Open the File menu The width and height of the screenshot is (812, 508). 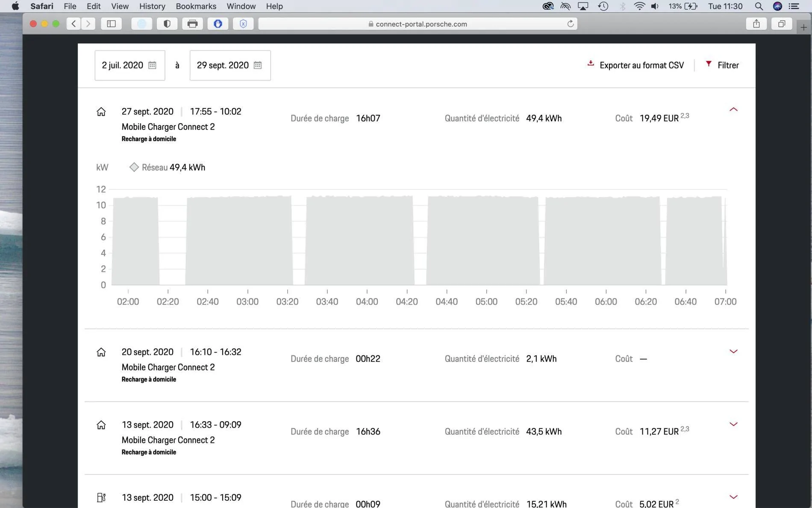coord(70,6)
